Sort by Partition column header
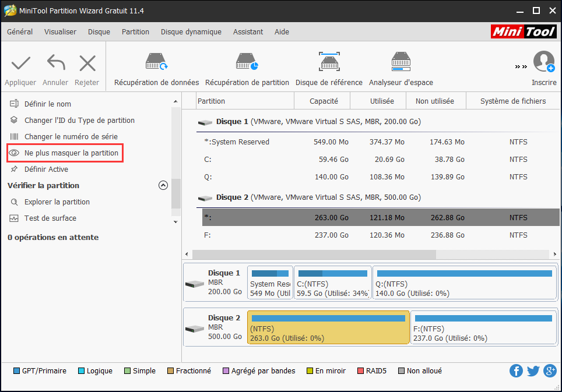 tap(245, 101)
